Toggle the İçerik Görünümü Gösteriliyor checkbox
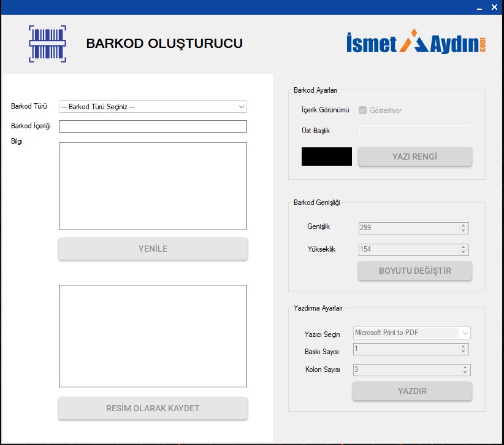The width and height of the screenshot is (504, 445). [x=363, y=110]
